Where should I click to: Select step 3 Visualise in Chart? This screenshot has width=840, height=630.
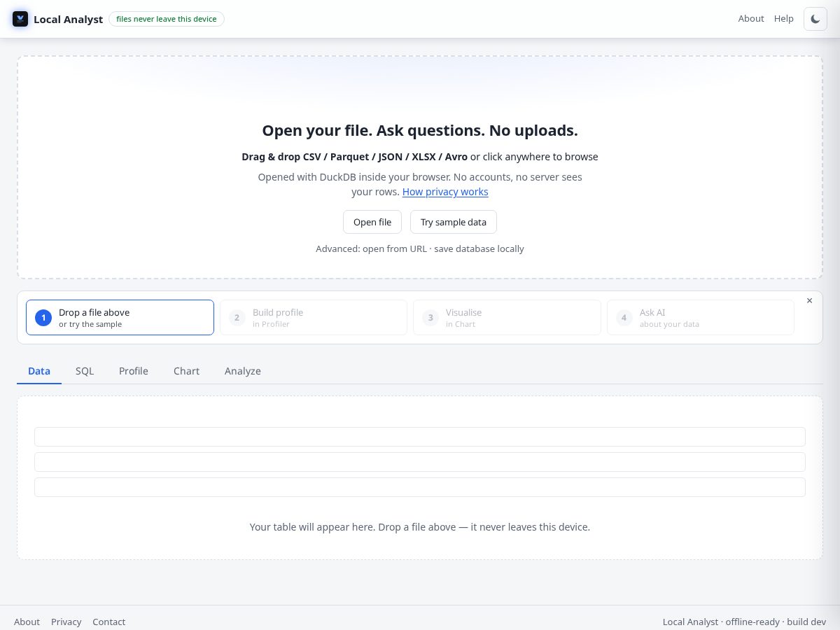tap(507, 318)
